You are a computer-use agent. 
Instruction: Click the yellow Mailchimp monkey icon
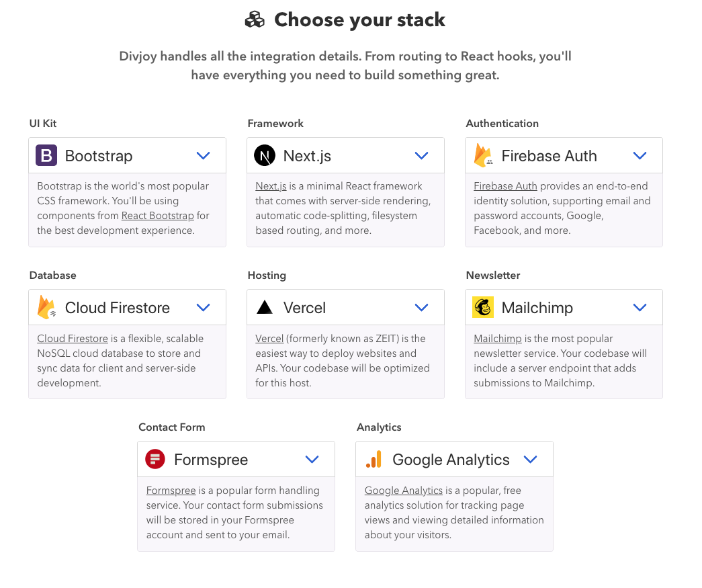[x=483, y=307]
